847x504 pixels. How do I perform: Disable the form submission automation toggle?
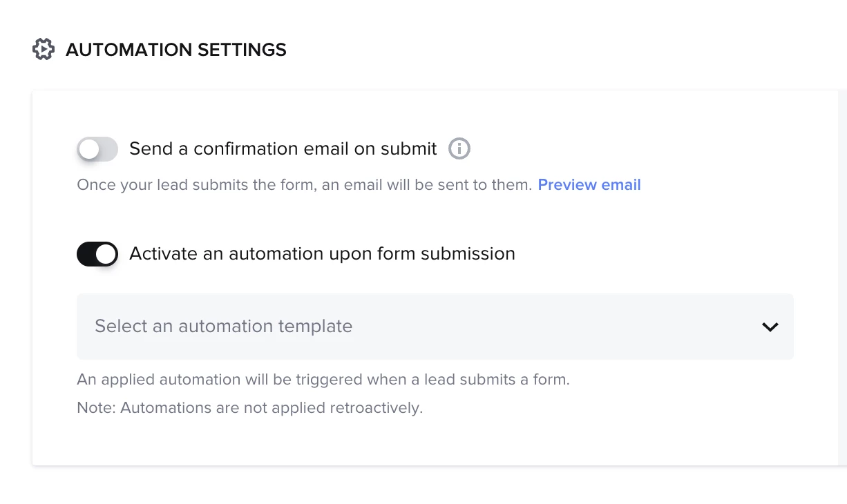(x=97, y=254)
